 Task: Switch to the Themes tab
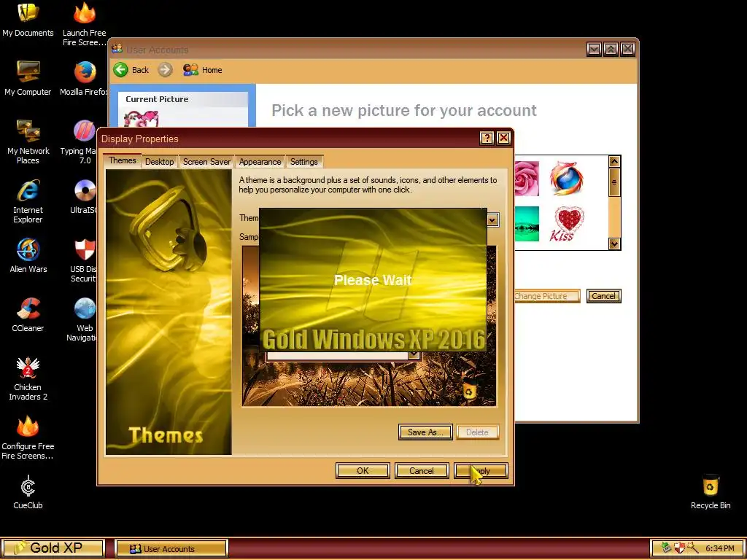click(x=123, y=160)
